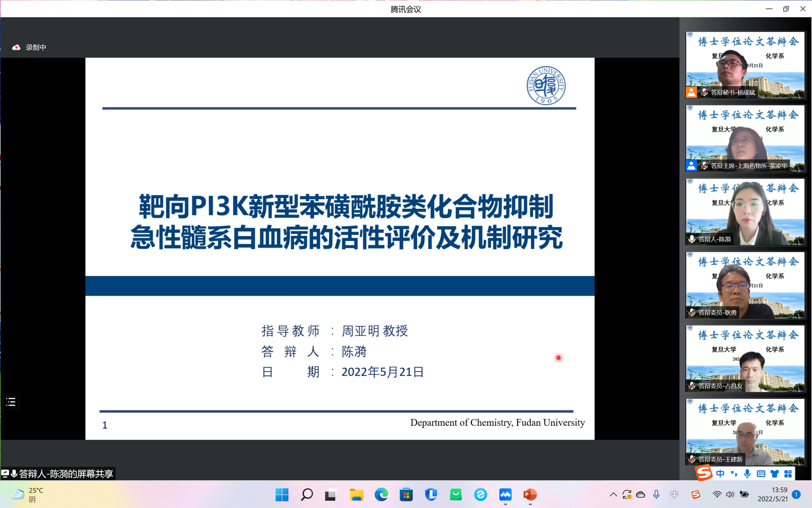The image size is (812, 508).
Task: Select the 答辩主席 蒙凌华 video thumbnail
Action: click(745, 139)
